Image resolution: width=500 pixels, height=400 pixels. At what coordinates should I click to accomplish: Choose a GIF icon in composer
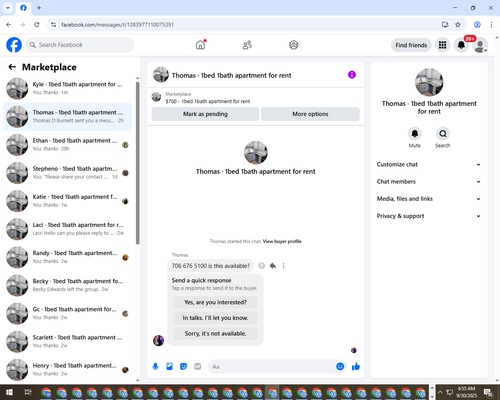(x=198, y=367)
